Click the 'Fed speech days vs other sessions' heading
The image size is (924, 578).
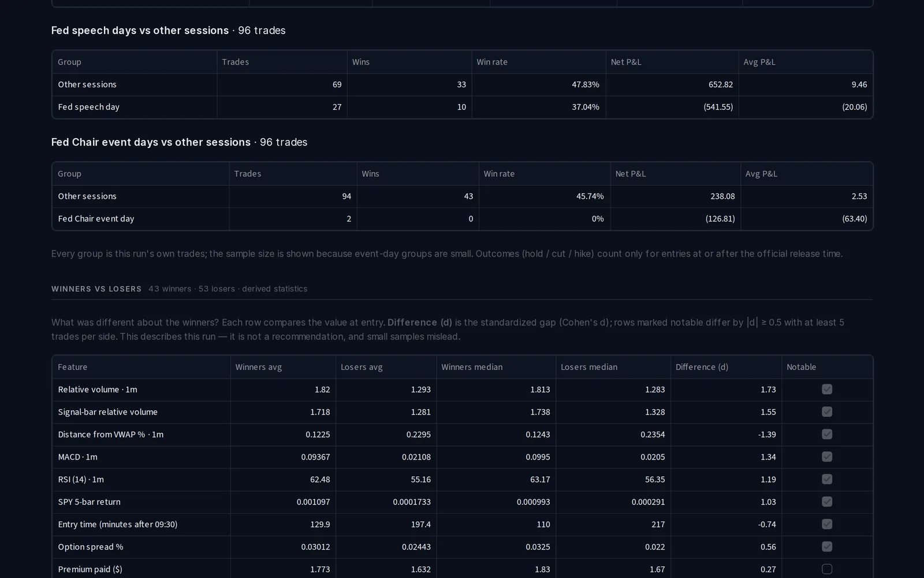click(140, 31)
